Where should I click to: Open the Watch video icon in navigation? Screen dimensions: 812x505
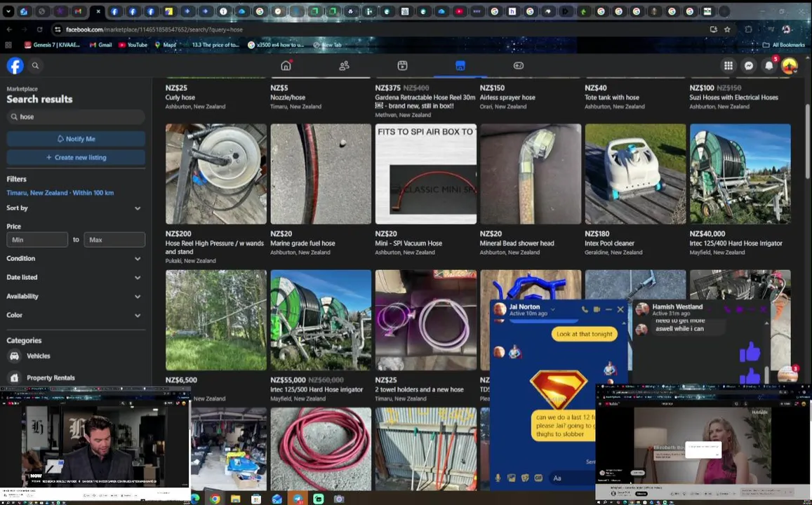pos(402,65)
